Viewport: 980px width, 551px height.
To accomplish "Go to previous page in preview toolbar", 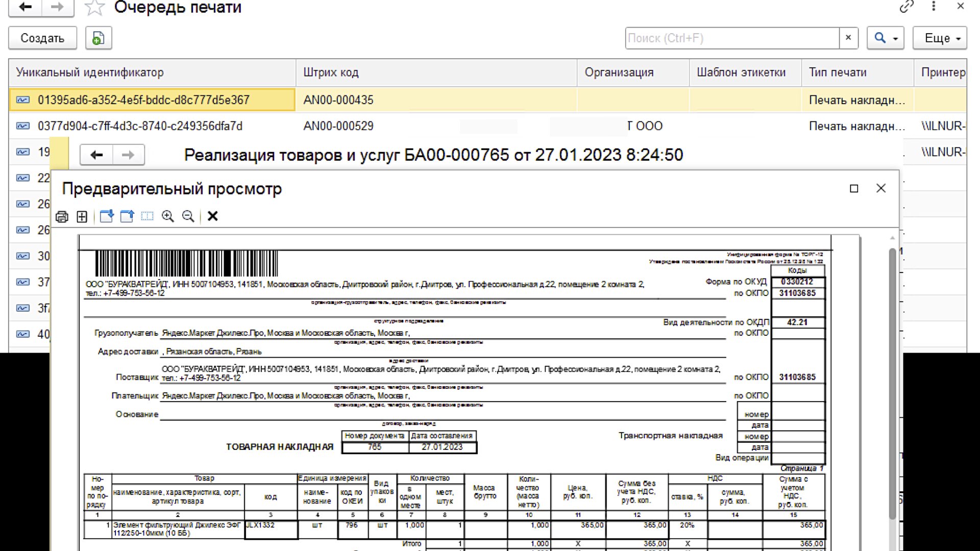I will (107, 216).
